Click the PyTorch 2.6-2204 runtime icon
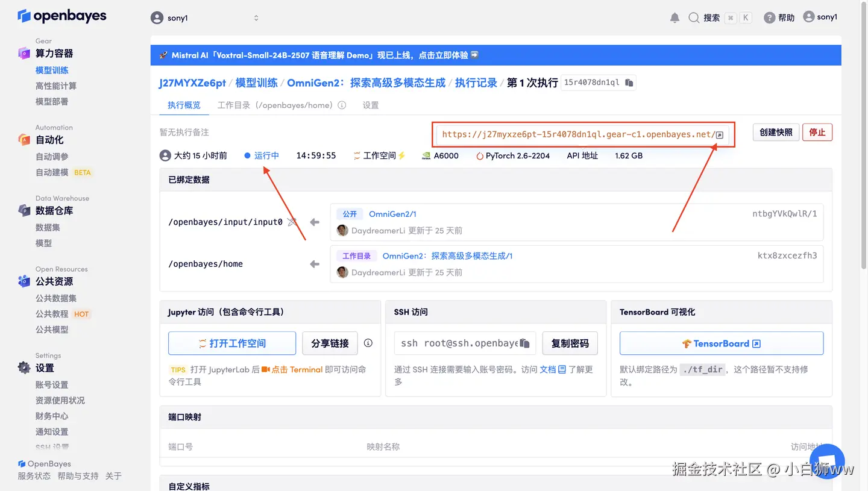This screenshot has height=491, width=868. tap(480, 155)
